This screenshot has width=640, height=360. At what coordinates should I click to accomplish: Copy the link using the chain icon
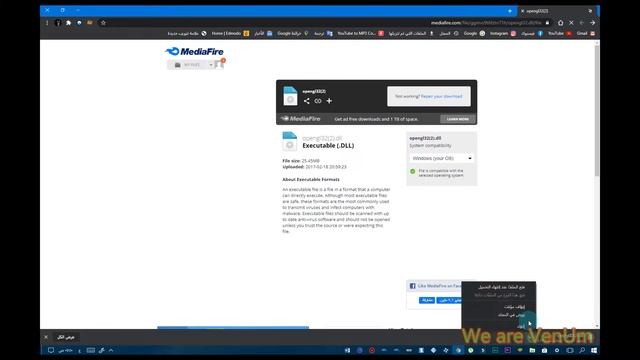(318, 101)
